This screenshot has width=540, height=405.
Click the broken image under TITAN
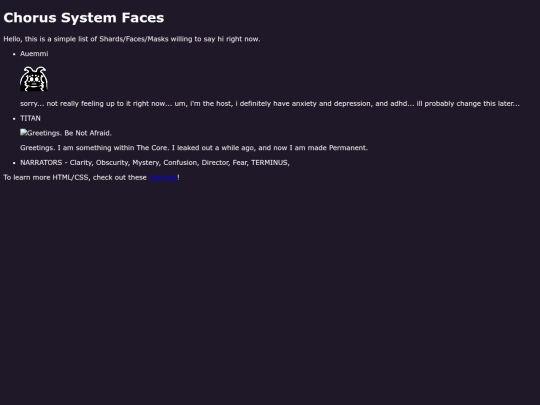tap(66, 133)
